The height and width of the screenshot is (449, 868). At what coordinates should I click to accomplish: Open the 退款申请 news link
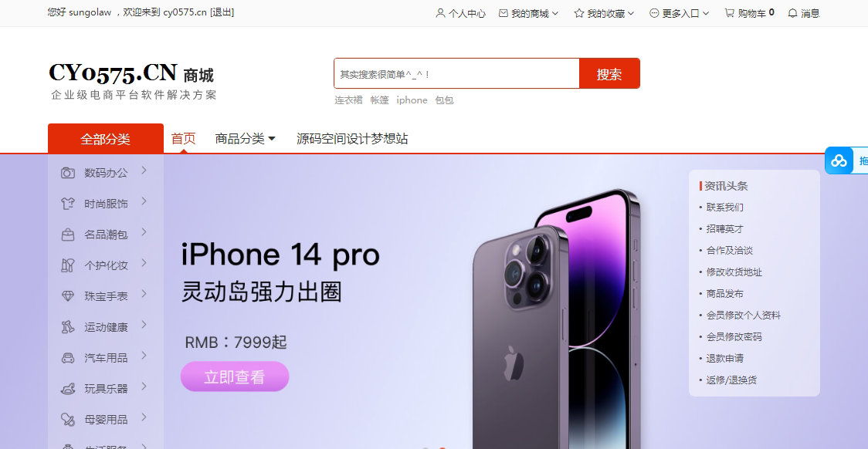coord(724,358)
